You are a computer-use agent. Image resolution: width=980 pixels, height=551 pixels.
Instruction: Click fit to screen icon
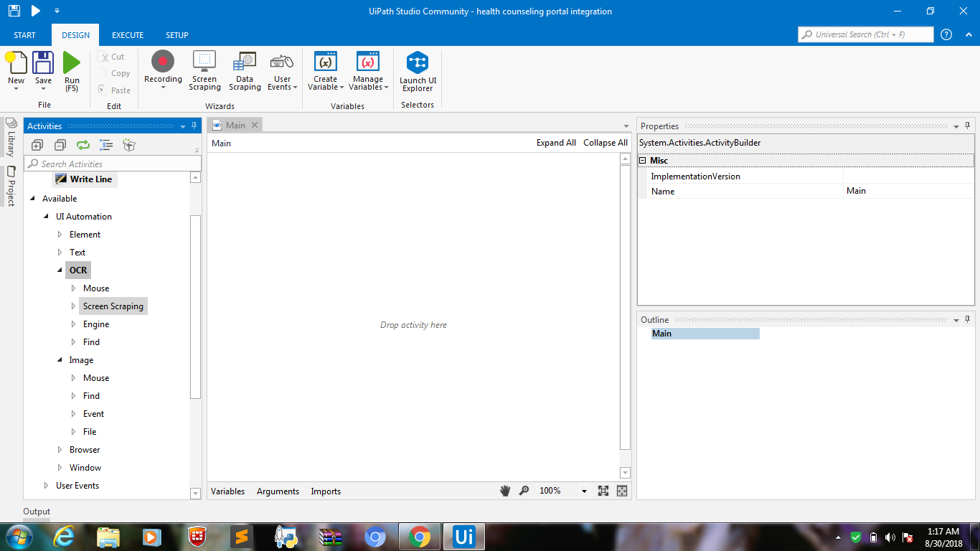click(603, 491)
